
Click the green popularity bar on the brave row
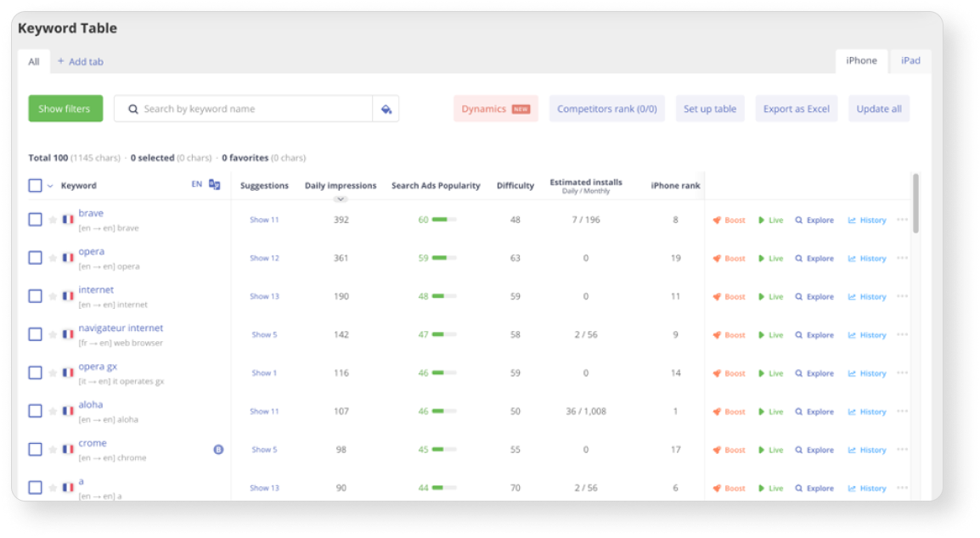coord(445,218)
